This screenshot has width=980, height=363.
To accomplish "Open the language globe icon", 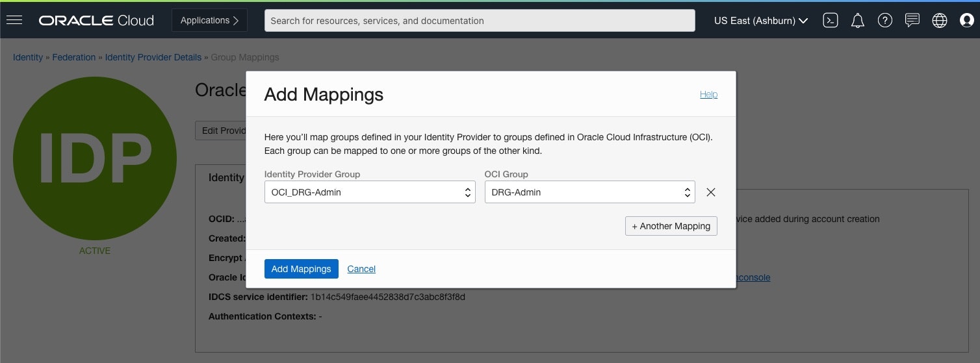I will coord(940,21).
